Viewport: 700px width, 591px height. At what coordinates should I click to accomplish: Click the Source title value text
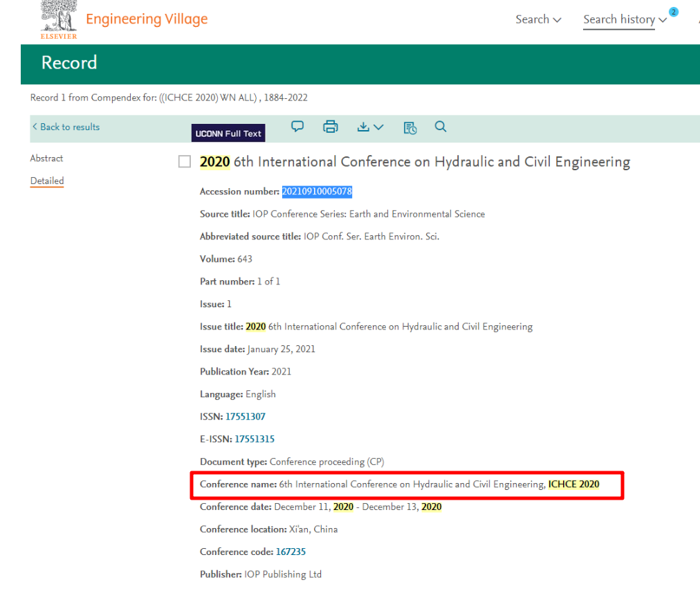[x=369, y=214]
